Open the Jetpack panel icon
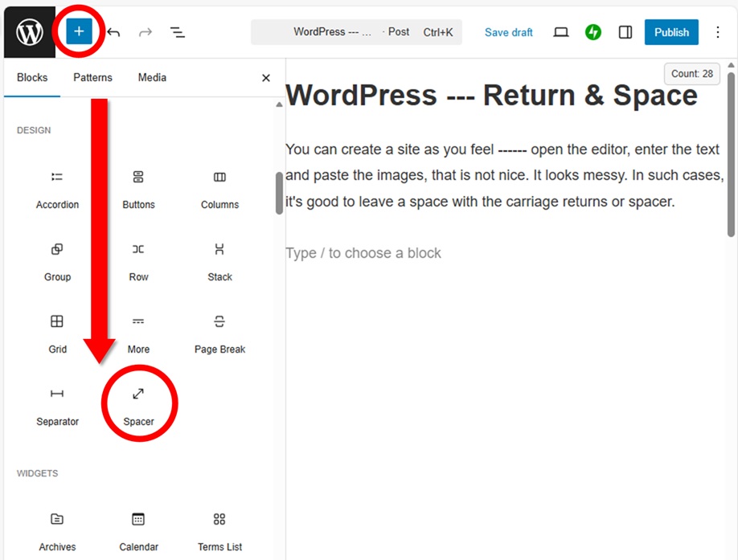 click(593, 32)
